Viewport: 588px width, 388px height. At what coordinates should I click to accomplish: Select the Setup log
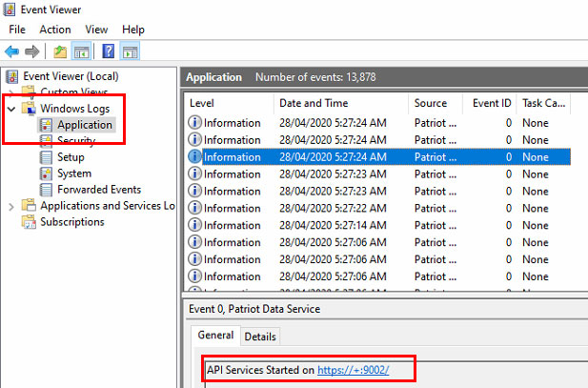[71, 157]
